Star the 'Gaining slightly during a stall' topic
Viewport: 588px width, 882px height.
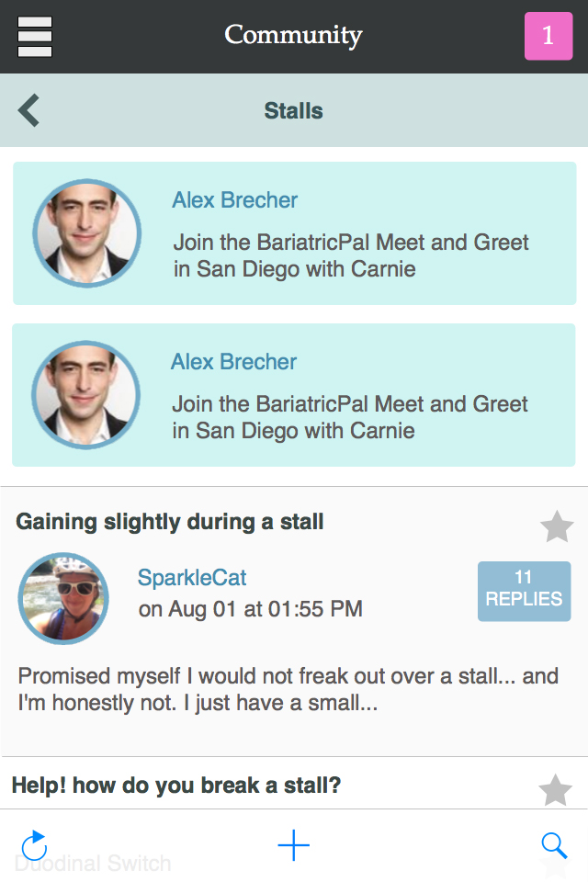click(556, 527)
